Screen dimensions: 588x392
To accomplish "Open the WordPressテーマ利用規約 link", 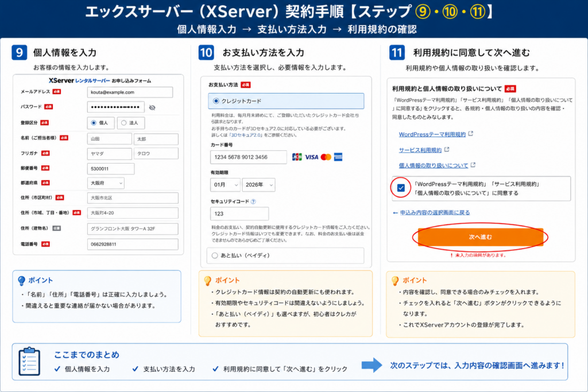I will 432,134.
